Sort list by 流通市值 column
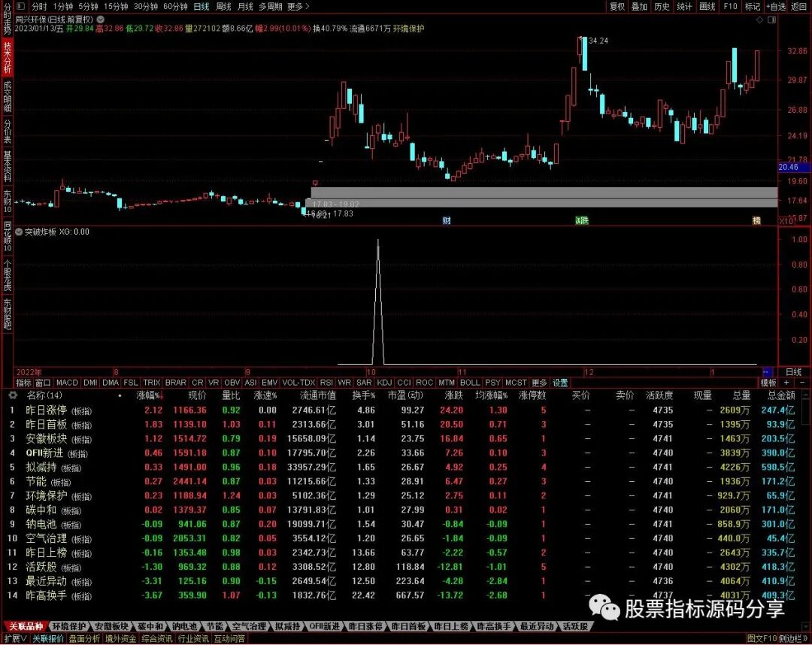The height and width of the screenshot is (645, 812). 318,395
